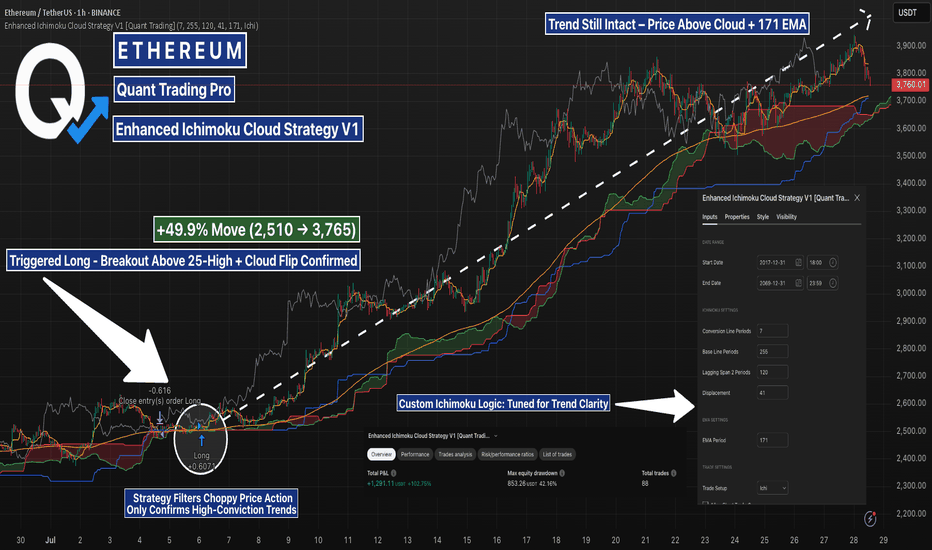Close the strategy settings dialog
The height and width of the screenshot is (550, 932).
857,198
